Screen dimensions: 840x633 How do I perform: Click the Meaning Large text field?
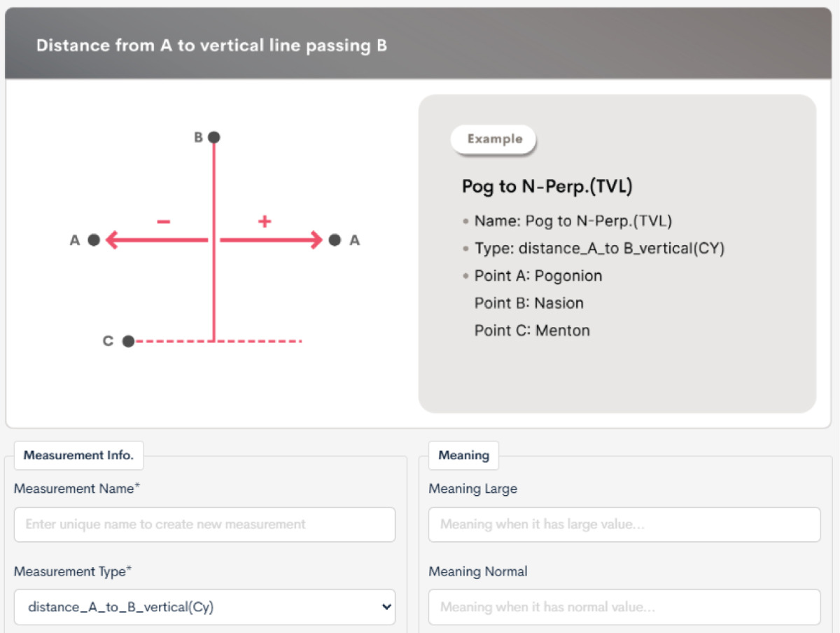pos(624,524)
